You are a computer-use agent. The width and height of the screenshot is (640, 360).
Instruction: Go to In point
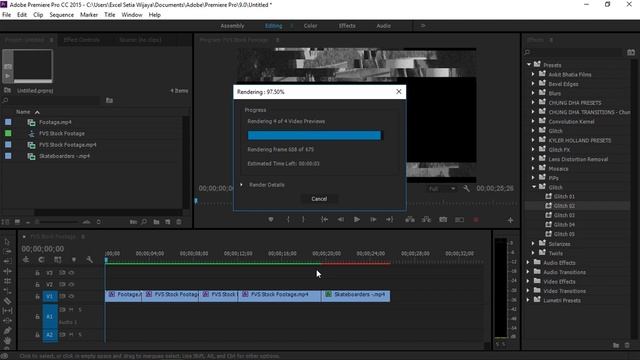pos(324,220)
